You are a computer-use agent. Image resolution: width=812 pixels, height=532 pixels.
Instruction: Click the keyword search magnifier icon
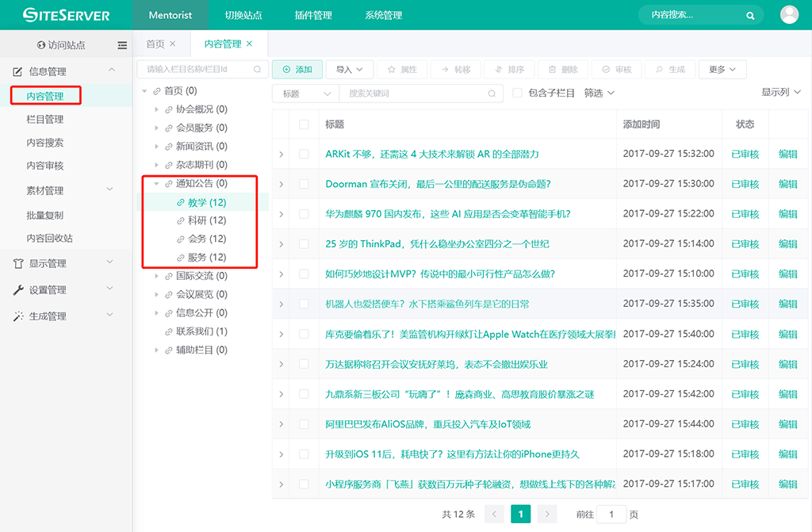pyautogui.click(x=492, y=94)
